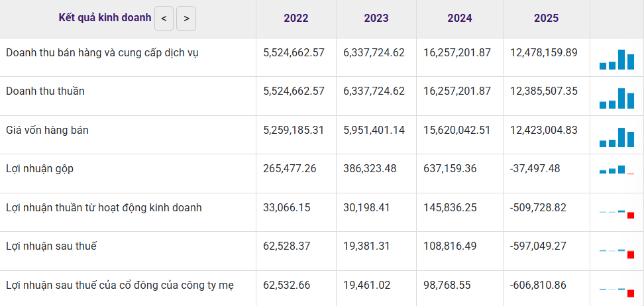Click the 2022 column header

pos(295,18)
